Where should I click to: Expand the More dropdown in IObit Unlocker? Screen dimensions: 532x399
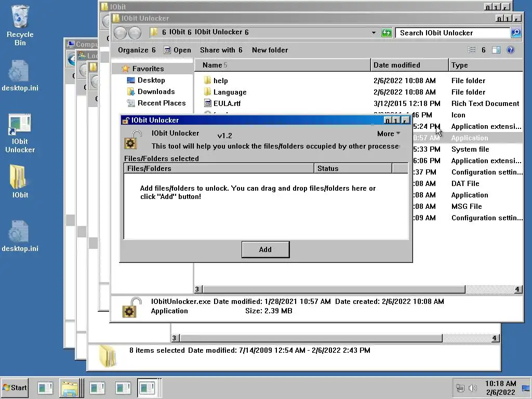pyautogui.click(x=389, y=134)
